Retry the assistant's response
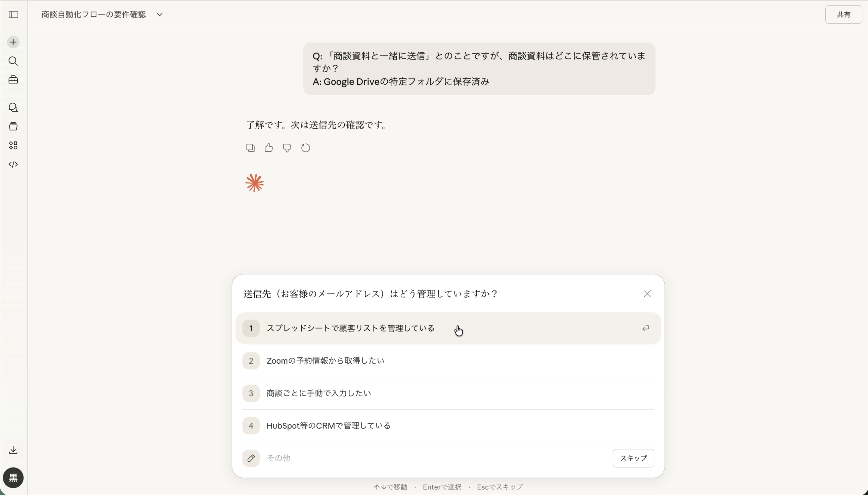This screenshot has width=868, height=495. pyautogui.click(x=305, y=148)
